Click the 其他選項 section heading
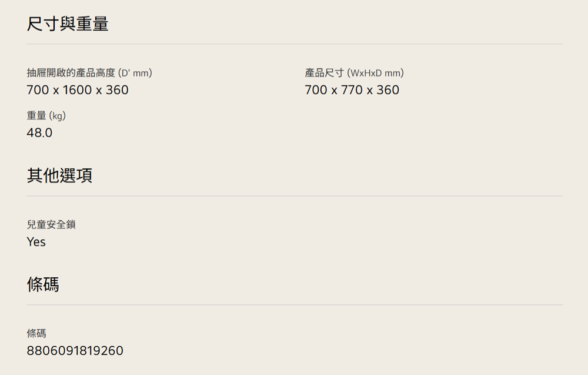 click(59, 175)
